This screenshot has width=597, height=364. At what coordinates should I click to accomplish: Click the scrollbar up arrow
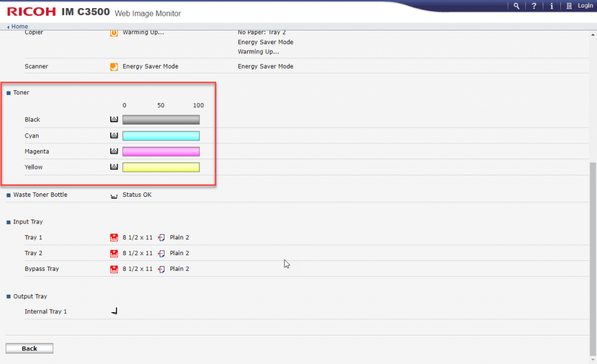tap(593, 34)
